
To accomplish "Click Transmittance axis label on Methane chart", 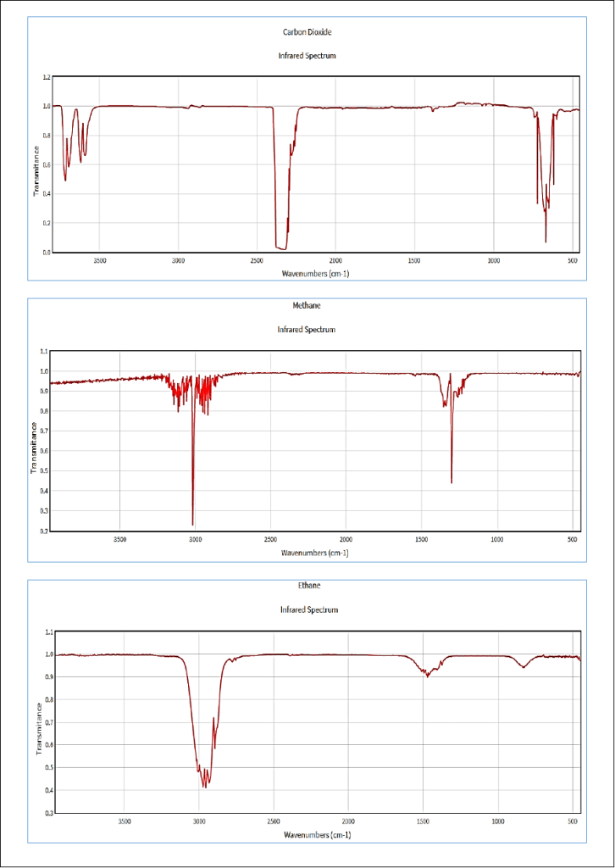I will pyautogui.click(x=35, y=448).
